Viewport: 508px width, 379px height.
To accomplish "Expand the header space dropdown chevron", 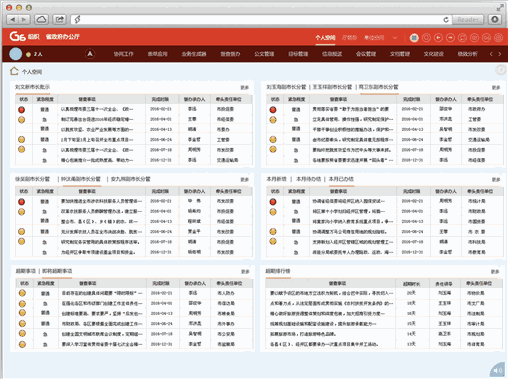I will [395, 38].
